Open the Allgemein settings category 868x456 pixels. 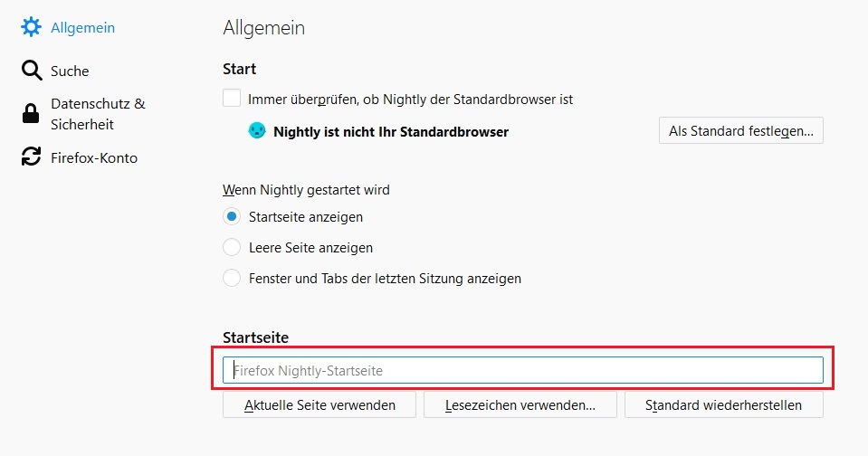click(x=82, y=28)
